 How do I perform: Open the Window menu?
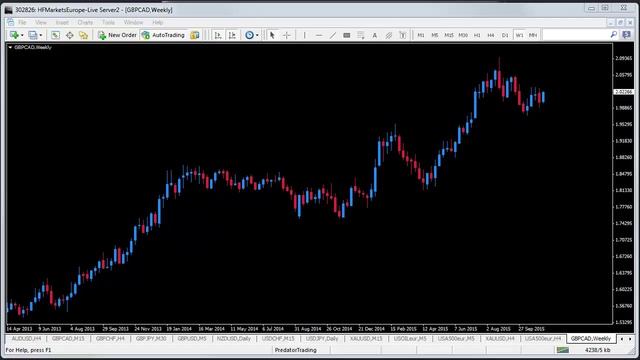(133, 22)
